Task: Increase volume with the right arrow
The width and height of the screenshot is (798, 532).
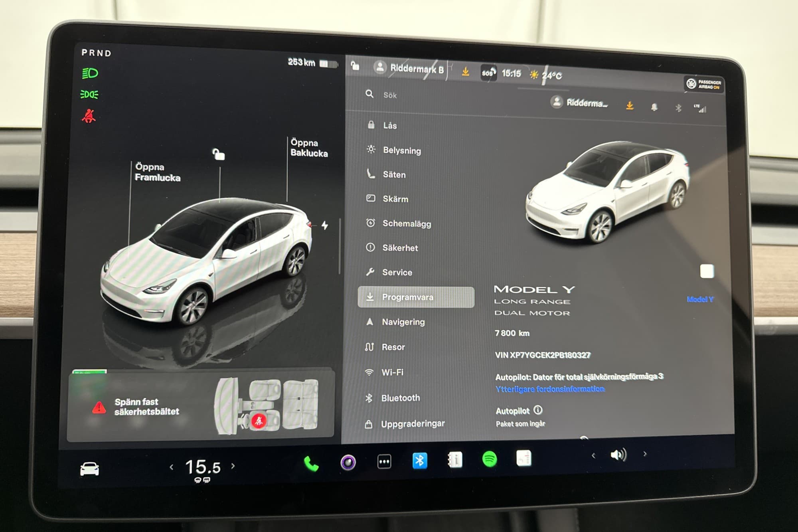Action: coord(645,454)
